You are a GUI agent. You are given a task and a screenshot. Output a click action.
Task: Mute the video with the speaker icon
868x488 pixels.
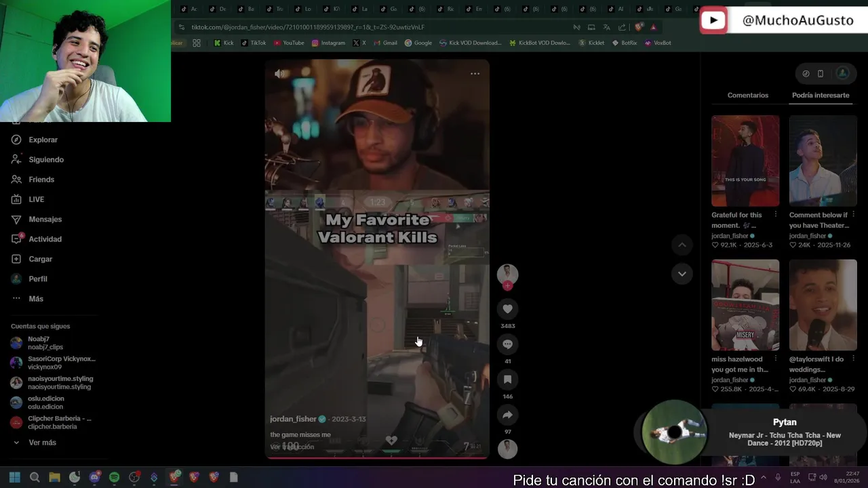pyautogui.click(x=280, y=73)
